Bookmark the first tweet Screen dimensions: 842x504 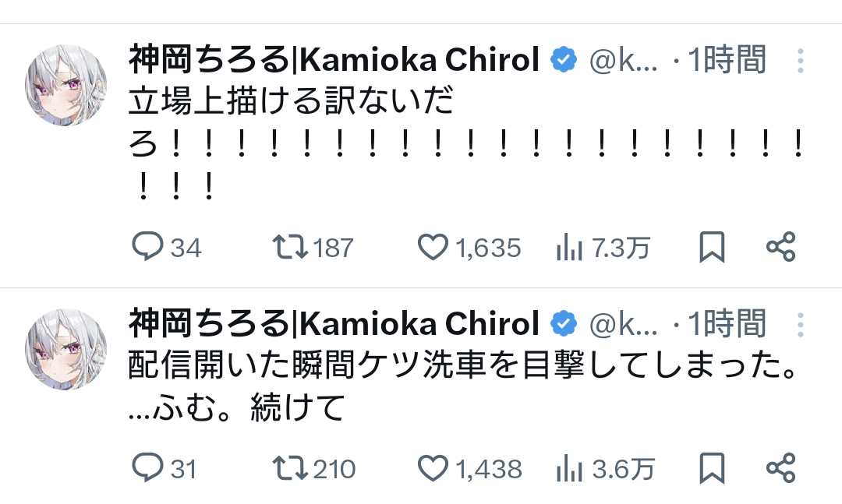pos(712,247)
